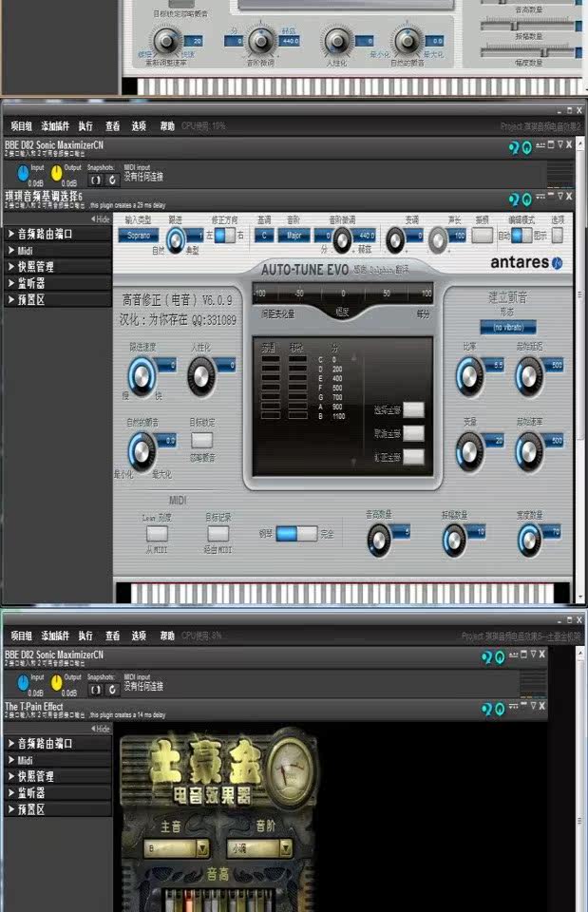
Task: Toggle the 振频 button in the top bar
Action: pos(483,236)
